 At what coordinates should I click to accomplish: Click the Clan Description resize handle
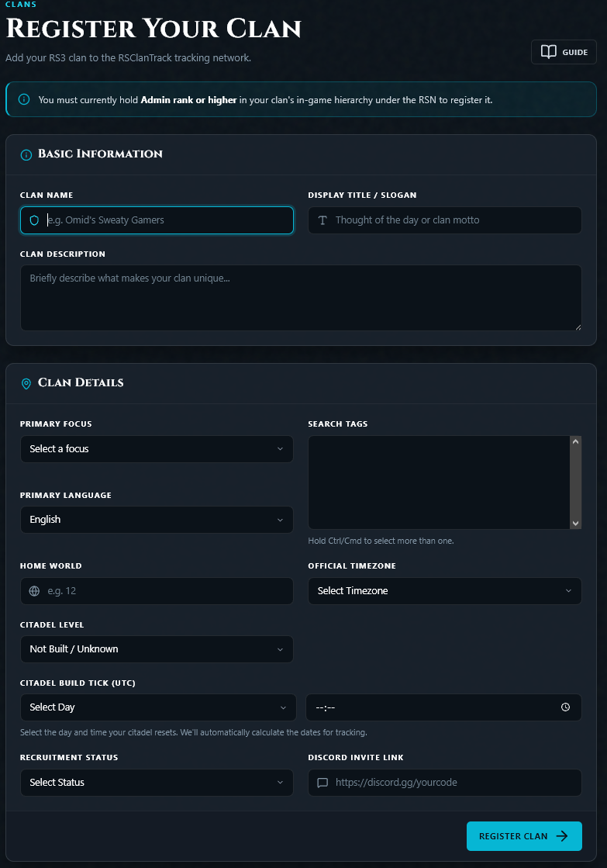(x=578, y=327)
